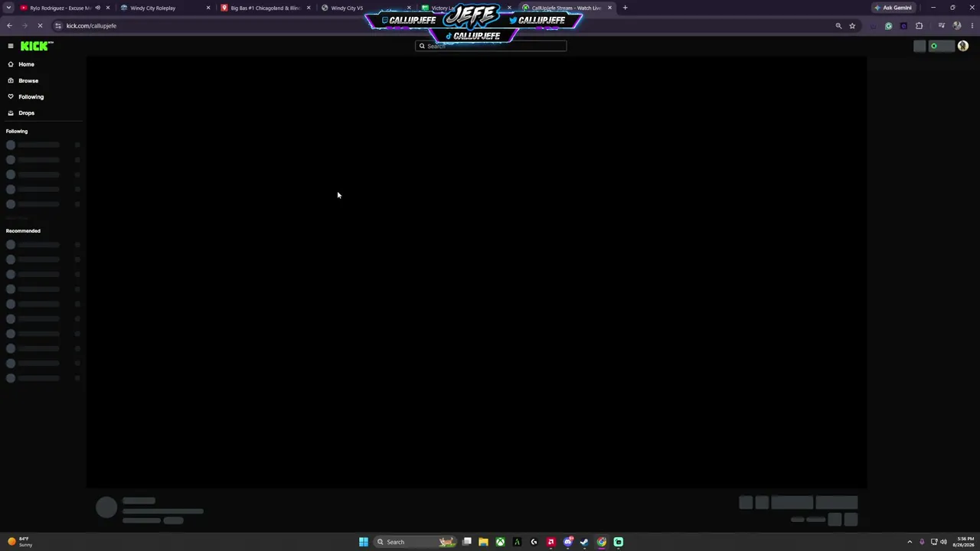Open zoom magnifier icon in address bar

838,26
